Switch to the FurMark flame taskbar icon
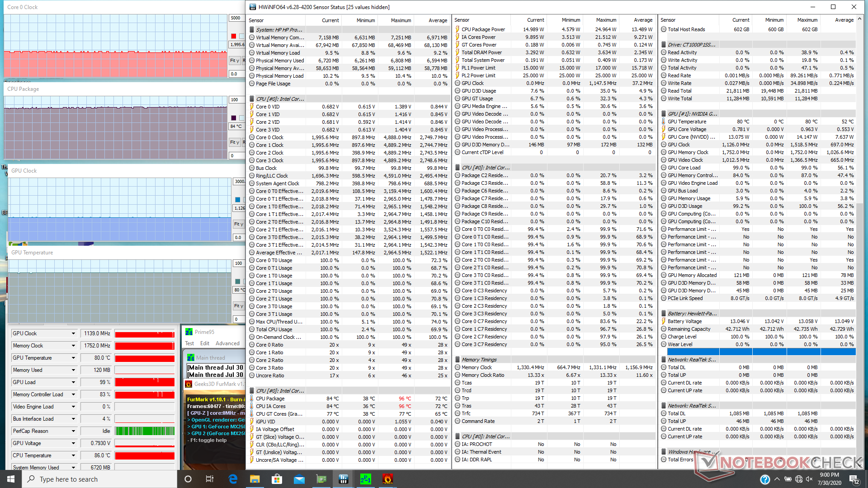868x488 pixels. (x=388, y=479)
